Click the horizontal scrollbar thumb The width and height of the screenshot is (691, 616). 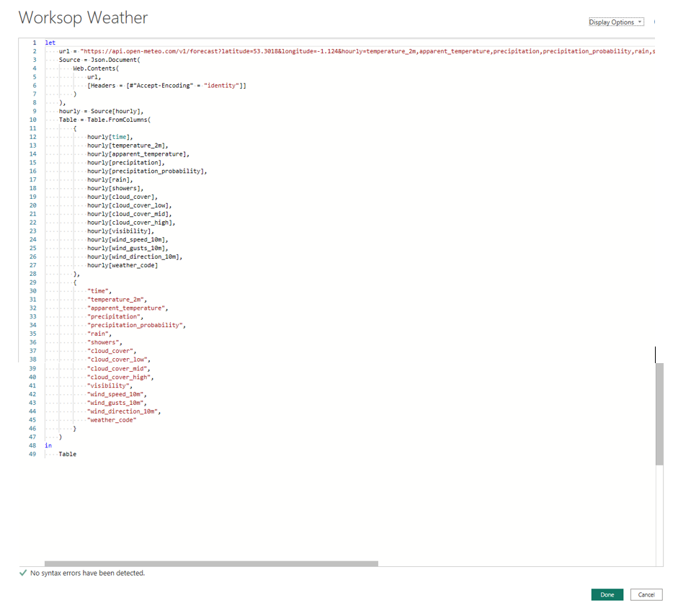click(211, 564)
